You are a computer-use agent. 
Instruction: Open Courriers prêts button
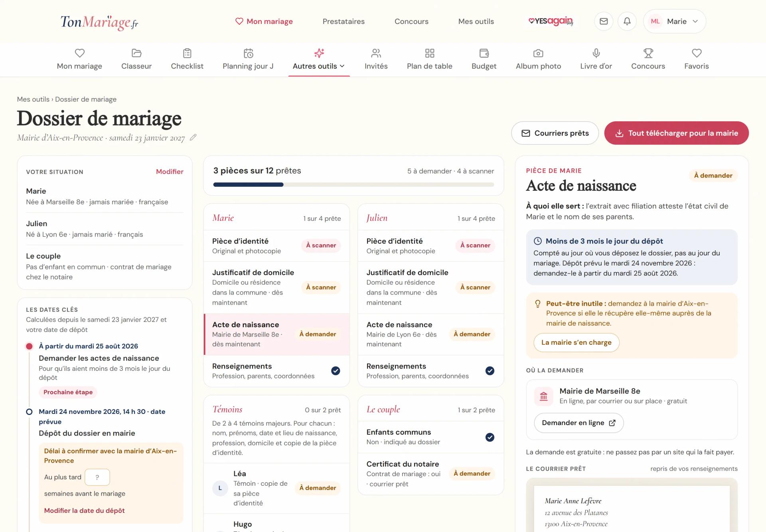click(555, 133)
